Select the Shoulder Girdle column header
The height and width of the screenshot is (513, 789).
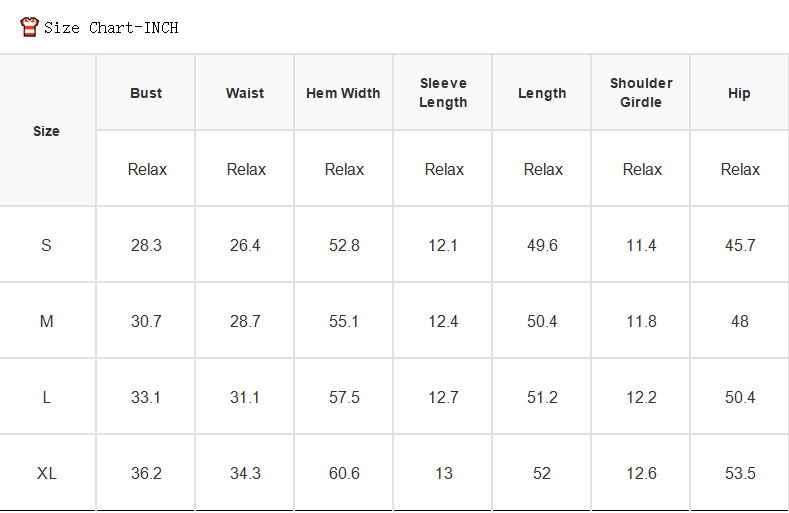pyautogui.click(x=641, y=93)
